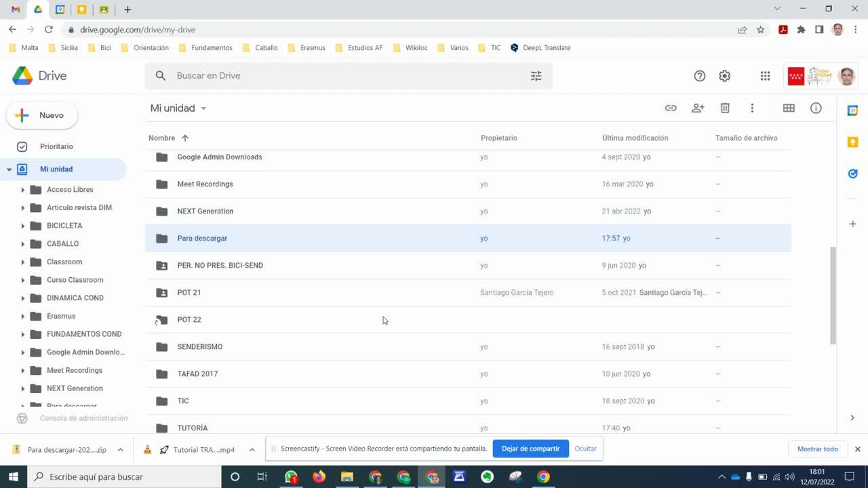Open FUNDAMENTOS COND in sidebar tree
The image size is (868, 488).
(x=84, y=334)
